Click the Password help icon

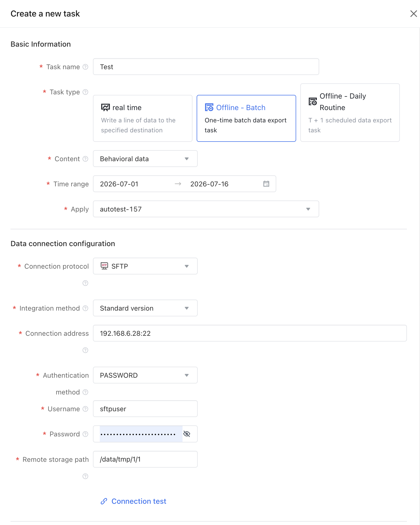click(85, 434)
